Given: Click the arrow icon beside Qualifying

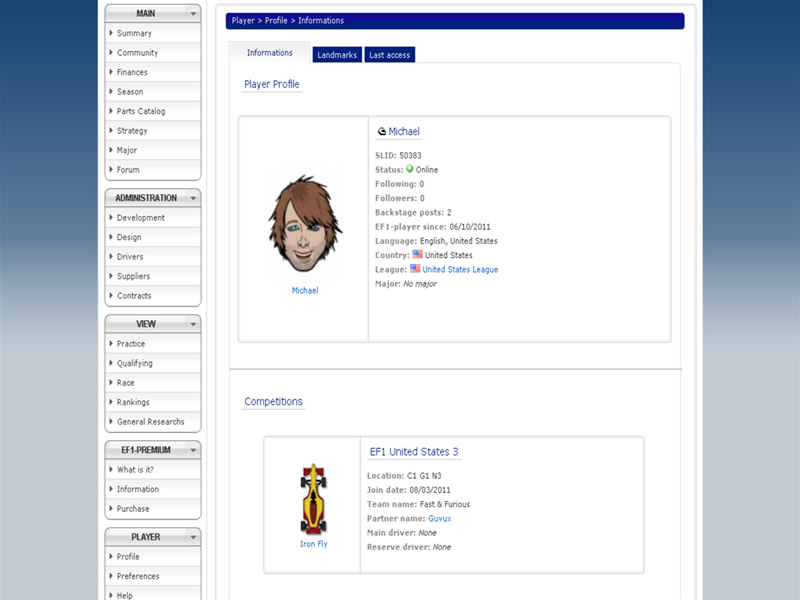Looking at the screenshot, I should pos(112,363).
